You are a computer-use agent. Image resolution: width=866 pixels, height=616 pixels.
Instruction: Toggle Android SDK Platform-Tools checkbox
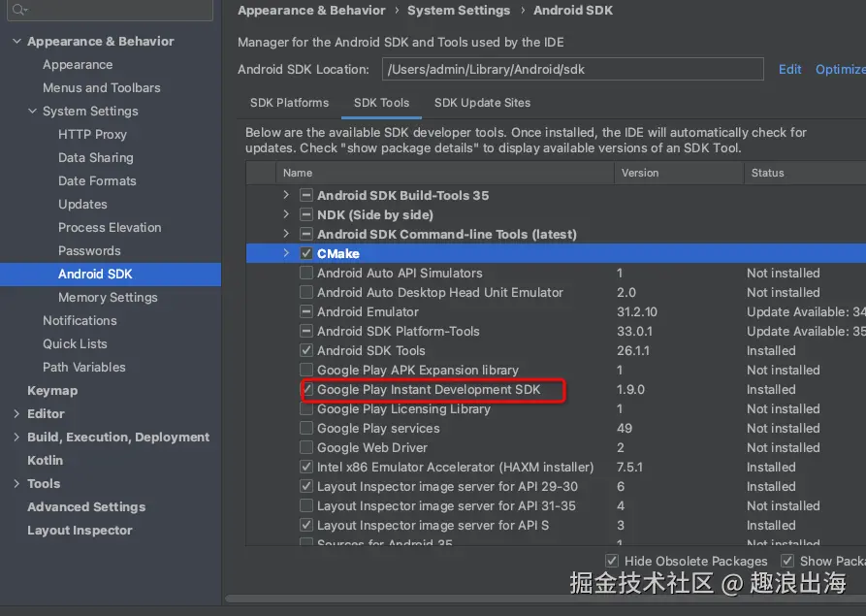pos(306,331)
